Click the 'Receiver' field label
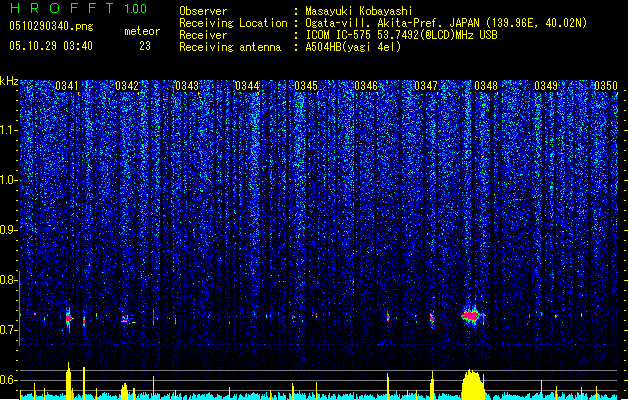The width and height of the screenshot is (629, 400). (x=203, y=35)
